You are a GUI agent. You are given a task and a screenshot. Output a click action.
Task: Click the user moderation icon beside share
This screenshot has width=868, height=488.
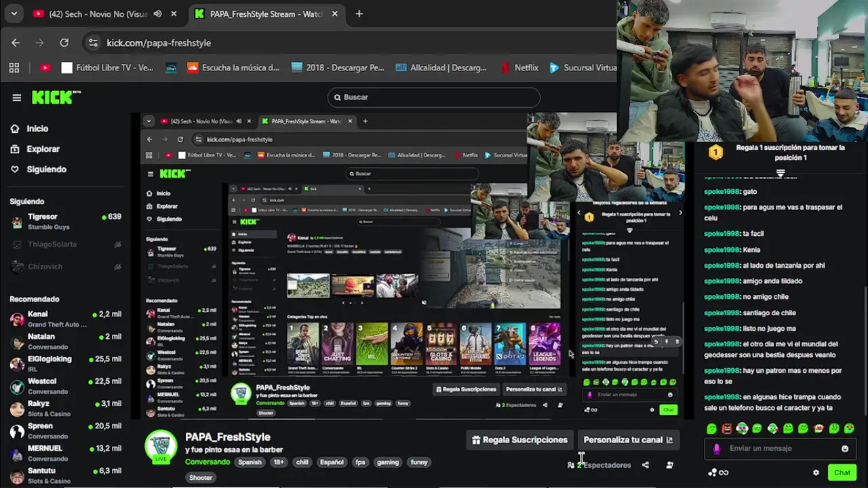coord(669,465)
